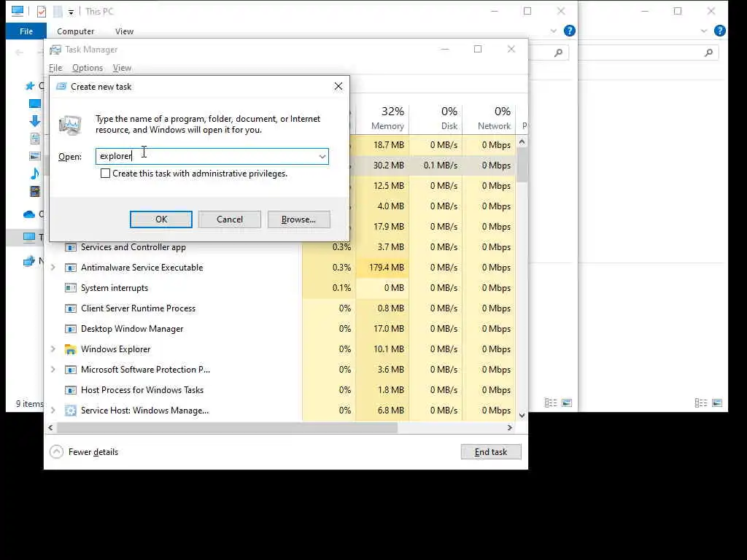This screenshot has width=747, height=560.
Task: Click the 179.4 MB memory cell
Action: click(x=382, y=268)
